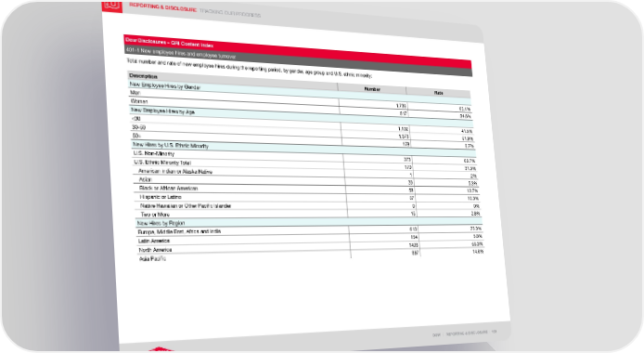Click the TRACKING OUR PROGRESS header text
The width and height of the screenshot is (644, 353).
click(x=230, y=12)
